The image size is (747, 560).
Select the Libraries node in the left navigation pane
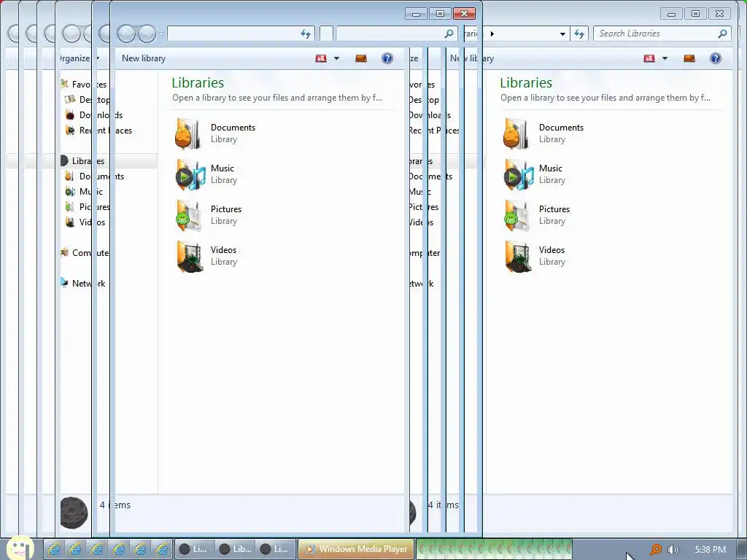82,161
